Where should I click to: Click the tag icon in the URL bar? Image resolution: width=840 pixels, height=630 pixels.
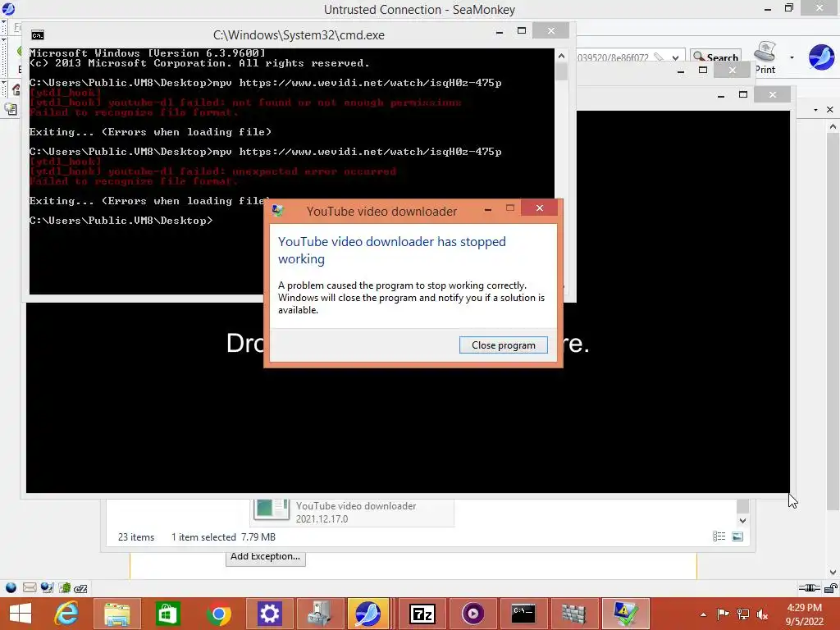[659, 57]
